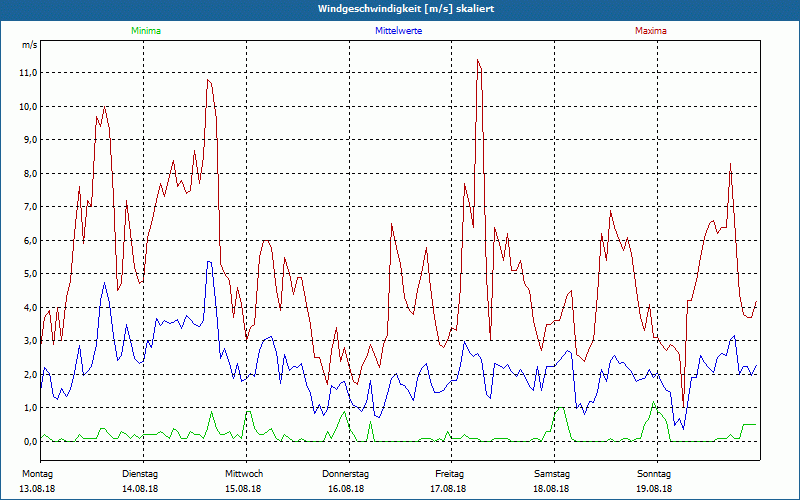
Task: Click the 1,0 y-axis value
Action: pos(30,408)
